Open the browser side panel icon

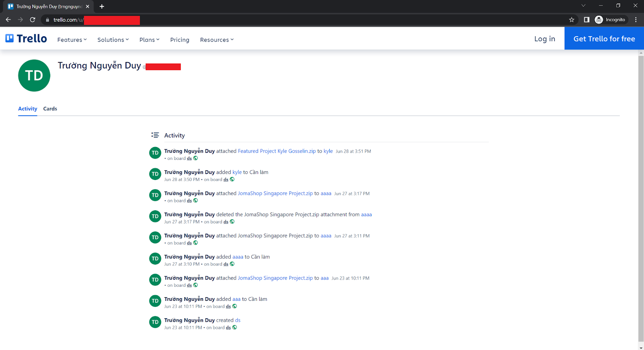click(586, 20)
